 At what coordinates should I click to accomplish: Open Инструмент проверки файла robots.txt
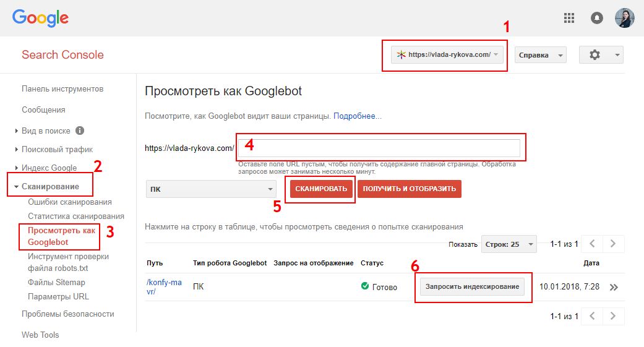[x=68, y=262]
